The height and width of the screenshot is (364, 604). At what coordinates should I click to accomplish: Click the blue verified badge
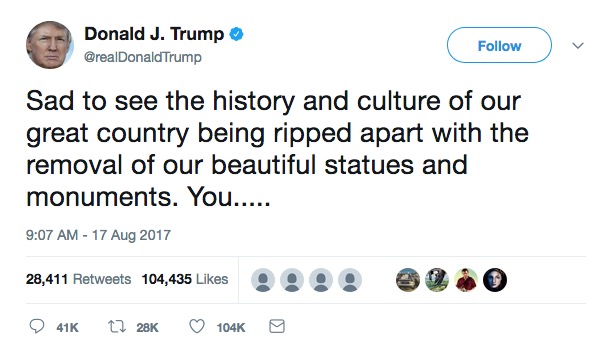click(237, 34)
